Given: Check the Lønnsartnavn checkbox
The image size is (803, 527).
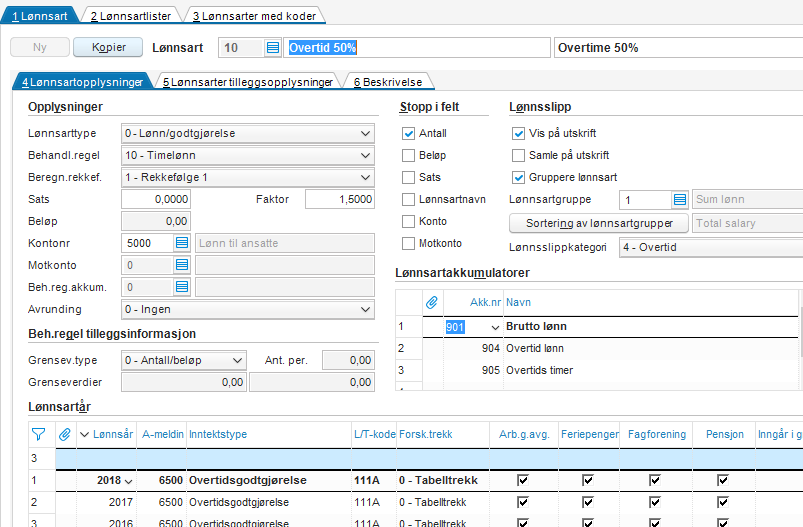Looking at the screenshot, I should pos(408,199).
